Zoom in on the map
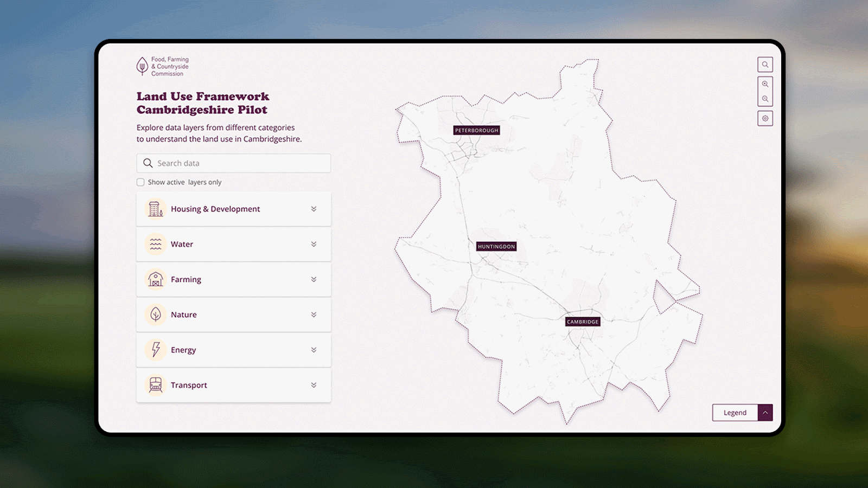868x488 pixels. point(765,84)
